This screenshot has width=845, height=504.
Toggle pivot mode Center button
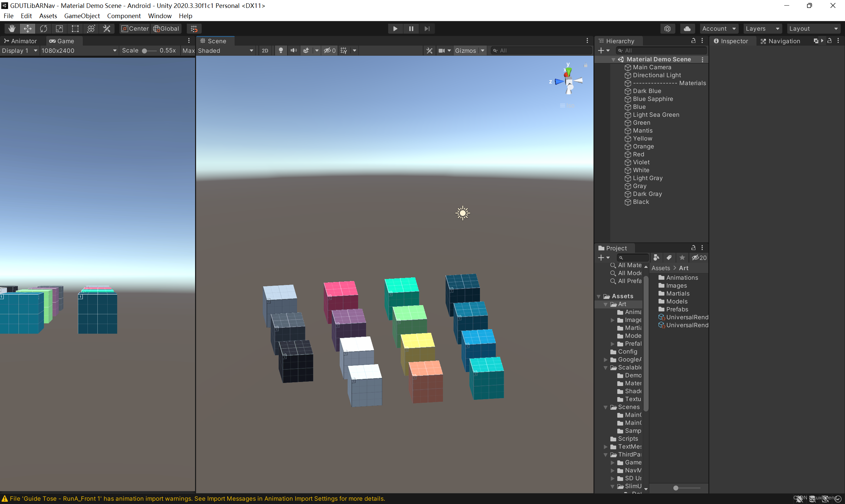click(135, 28)
